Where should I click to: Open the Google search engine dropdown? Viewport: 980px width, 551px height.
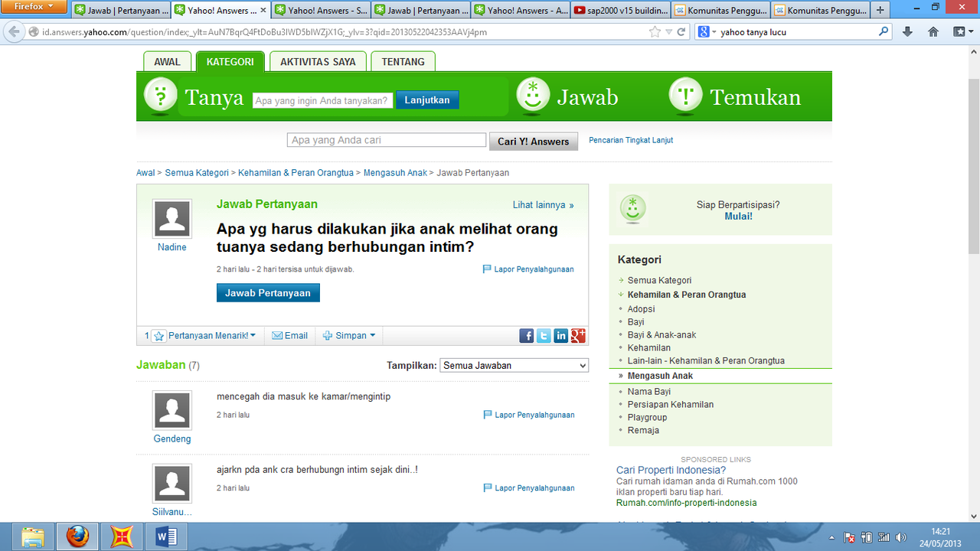coord(708,32)
